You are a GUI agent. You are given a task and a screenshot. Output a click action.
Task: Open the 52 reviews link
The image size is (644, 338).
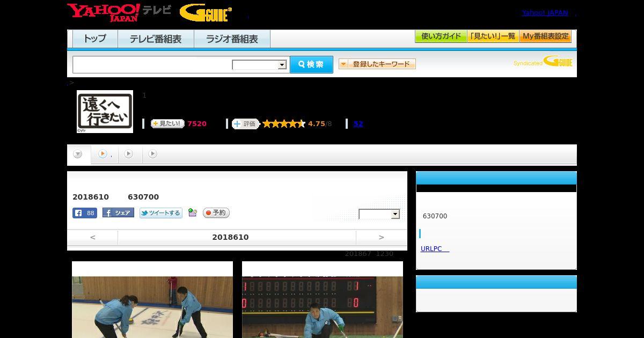358,123
